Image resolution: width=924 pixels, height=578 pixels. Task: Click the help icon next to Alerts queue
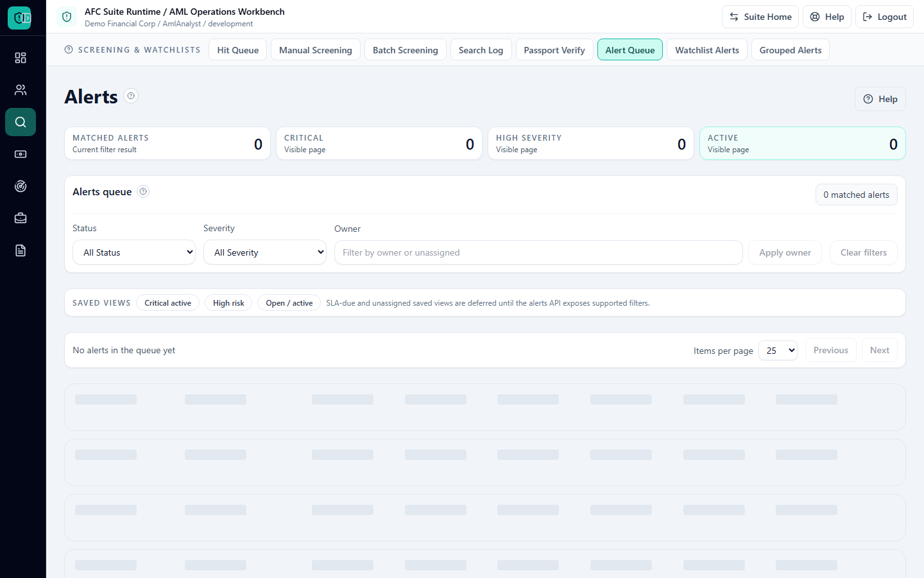pos(143,191)
